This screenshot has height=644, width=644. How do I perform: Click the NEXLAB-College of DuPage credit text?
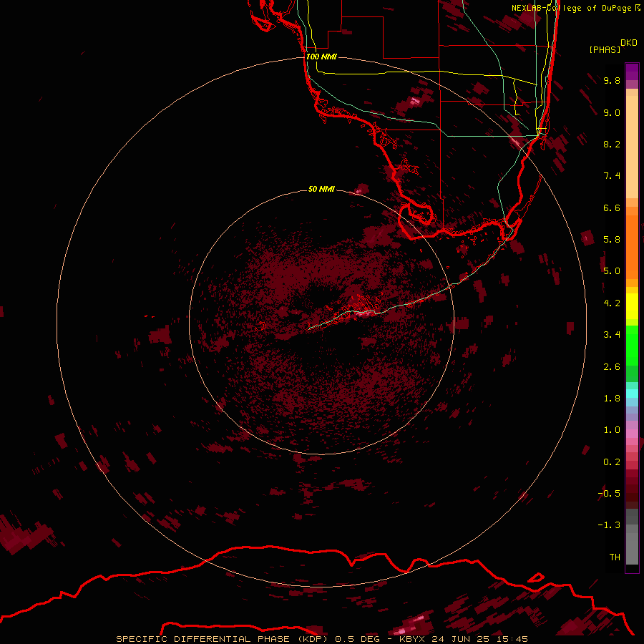point(571,8)
